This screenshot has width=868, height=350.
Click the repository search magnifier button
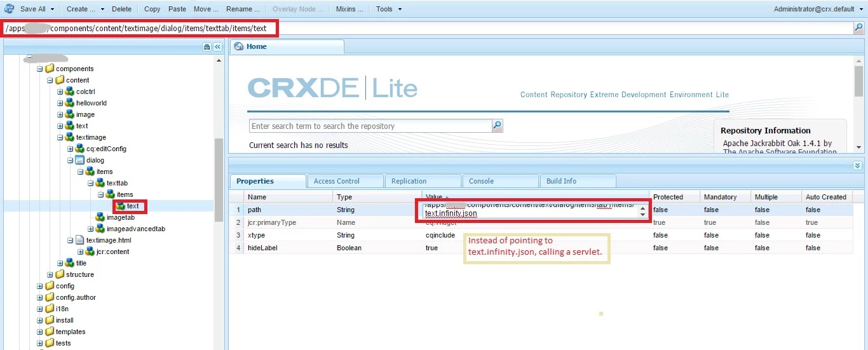point(498,126)
